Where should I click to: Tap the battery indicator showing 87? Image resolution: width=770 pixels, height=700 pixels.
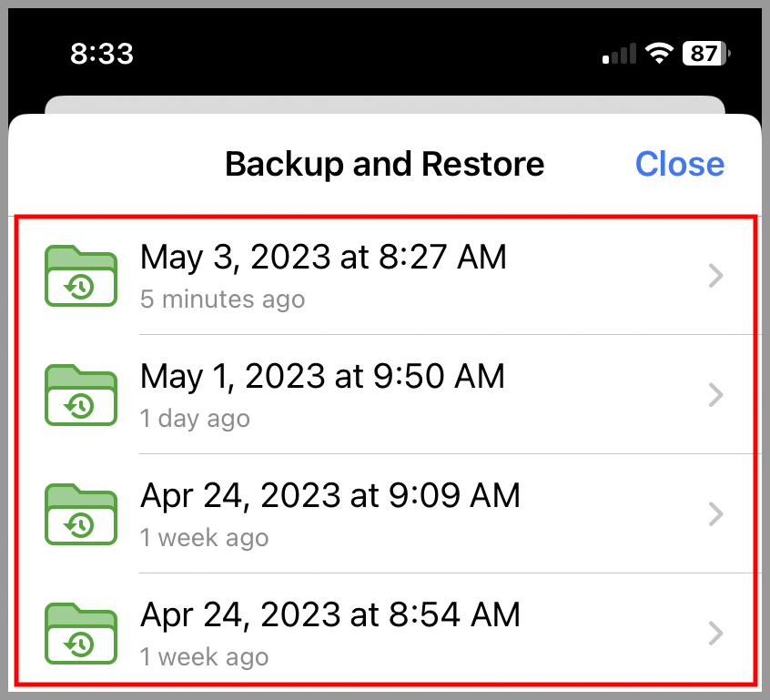tap(705, 53)
